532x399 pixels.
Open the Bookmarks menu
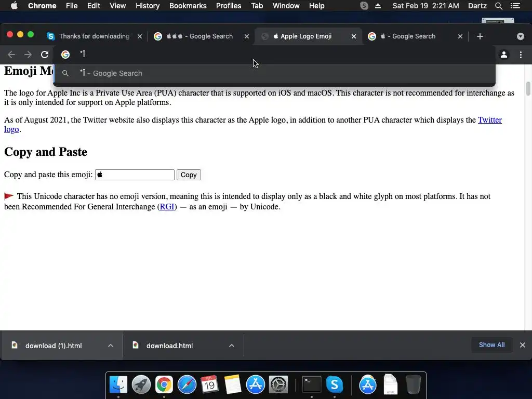(x=188, y=6)
